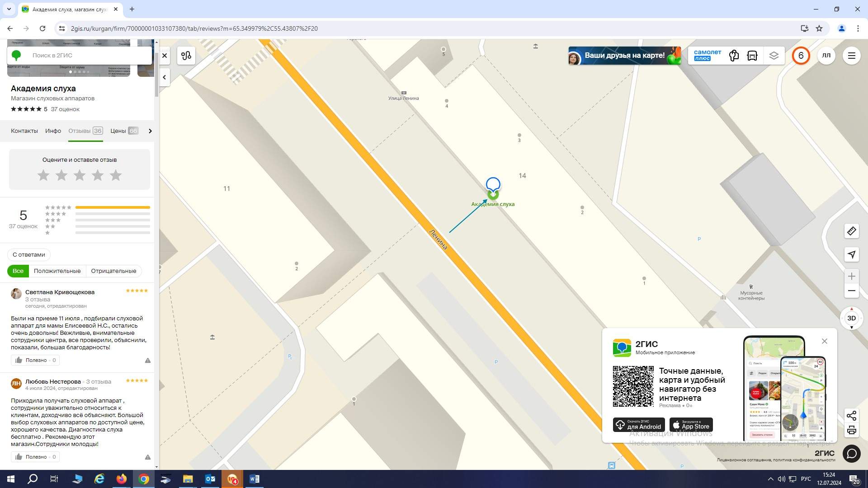Filter reviews by Отрицательные
This screenshot has height=488, width=868.
(113, 271)
